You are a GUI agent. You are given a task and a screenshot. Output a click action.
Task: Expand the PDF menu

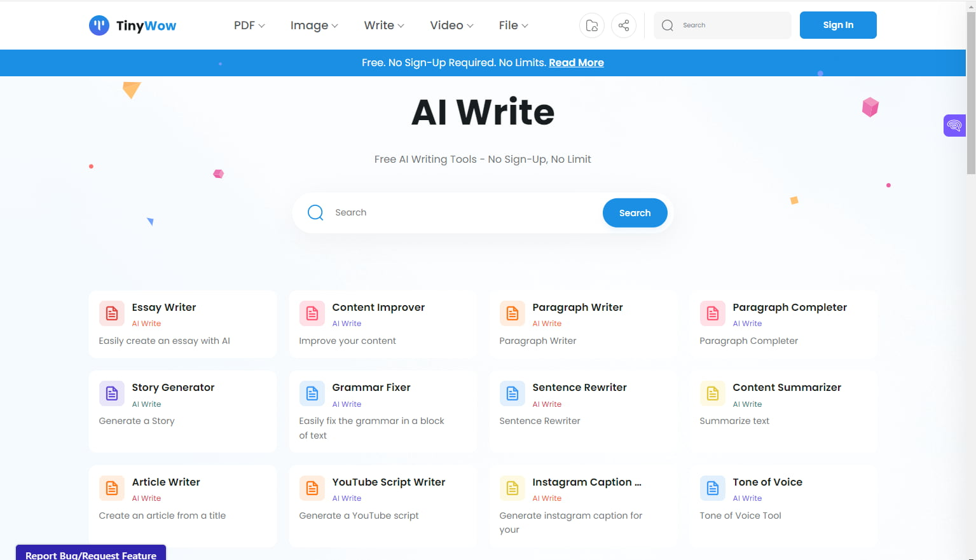[249, 25]
